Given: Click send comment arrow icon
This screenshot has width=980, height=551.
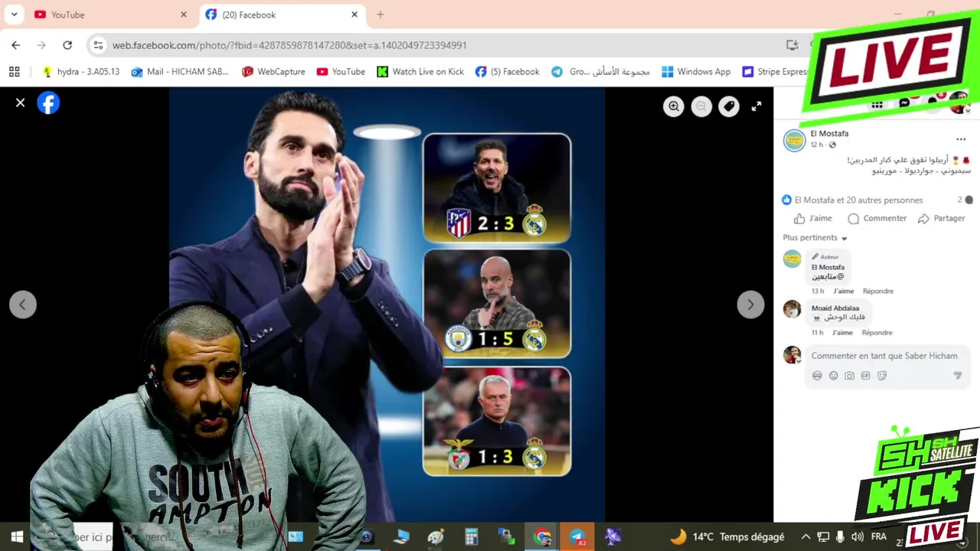Looking at the screenshot, I should coord(957,376).
